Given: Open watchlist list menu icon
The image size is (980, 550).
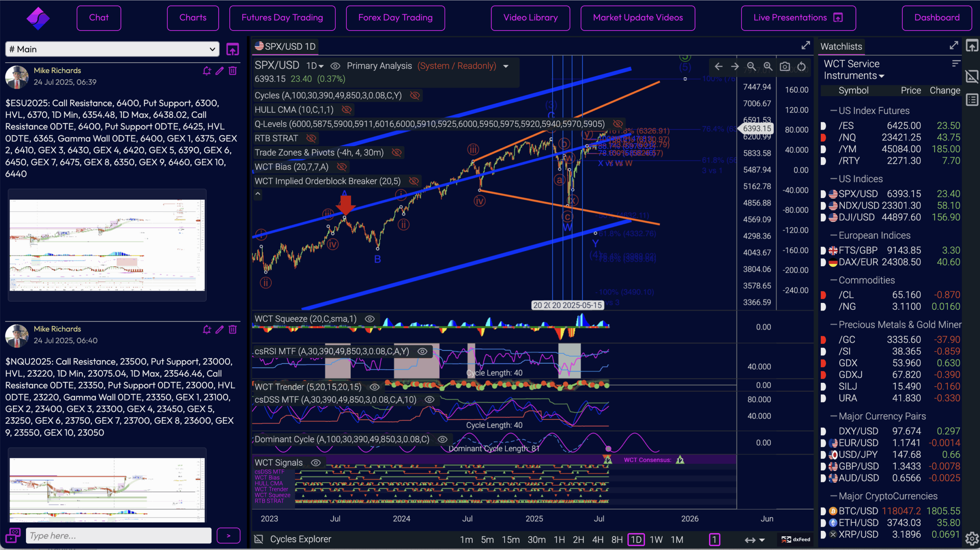Looking at the screenshot, I should tap(956, 63).
